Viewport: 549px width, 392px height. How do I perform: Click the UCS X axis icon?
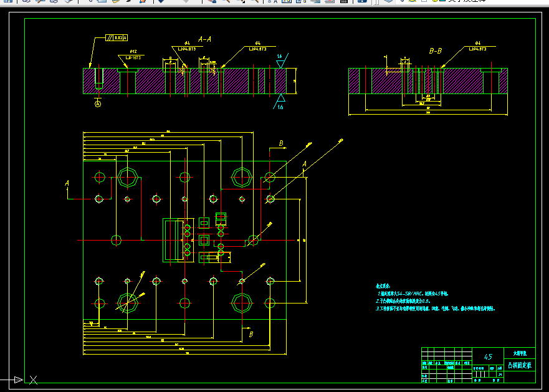point(33,380)
